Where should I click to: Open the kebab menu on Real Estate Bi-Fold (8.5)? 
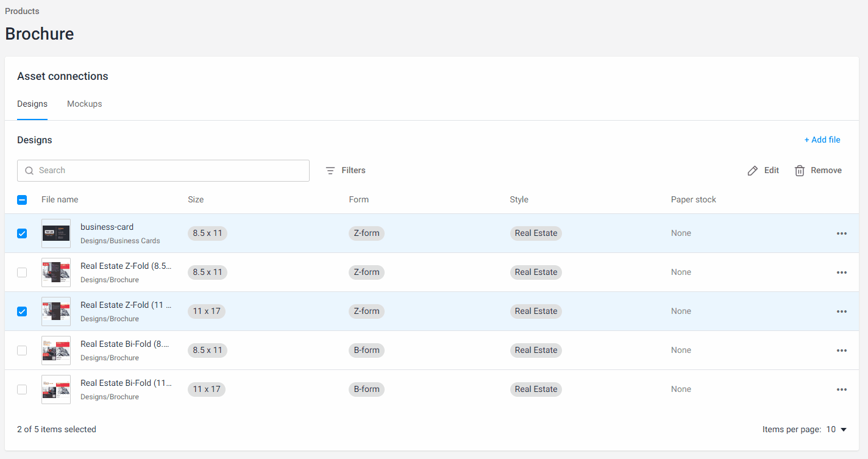[x=842, y=350]
